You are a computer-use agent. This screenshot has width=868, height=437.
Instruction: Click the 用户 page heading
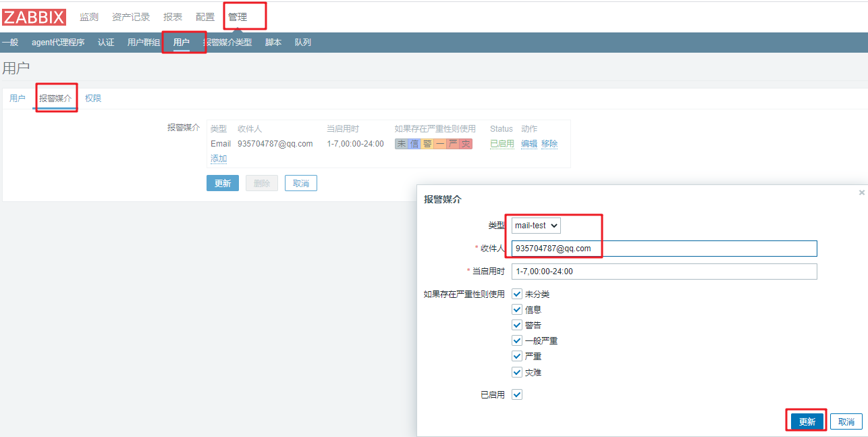(16, 68)
